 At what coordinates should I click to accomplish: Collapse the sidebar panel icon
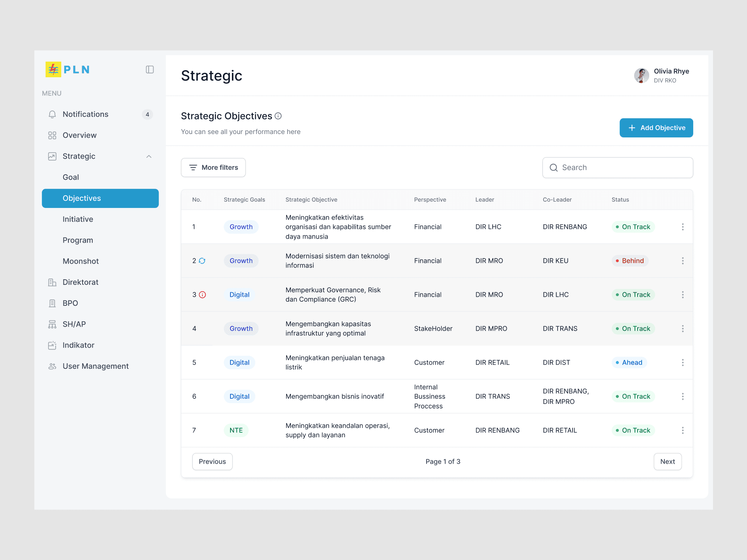150,69
